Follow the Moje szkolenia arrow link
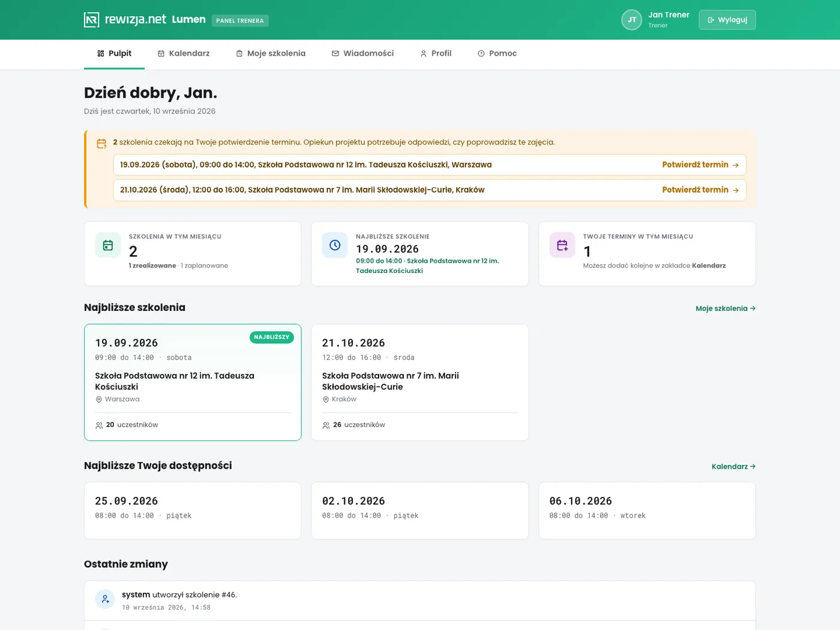Screen dimensions: 840x630 click(x=725, y=308)
